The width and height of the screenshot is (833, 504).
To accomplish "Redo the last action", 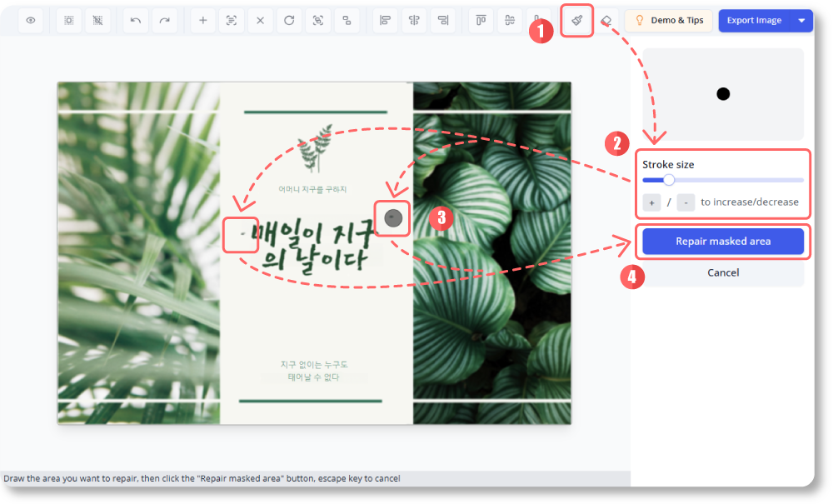I will tap(165, 20).
